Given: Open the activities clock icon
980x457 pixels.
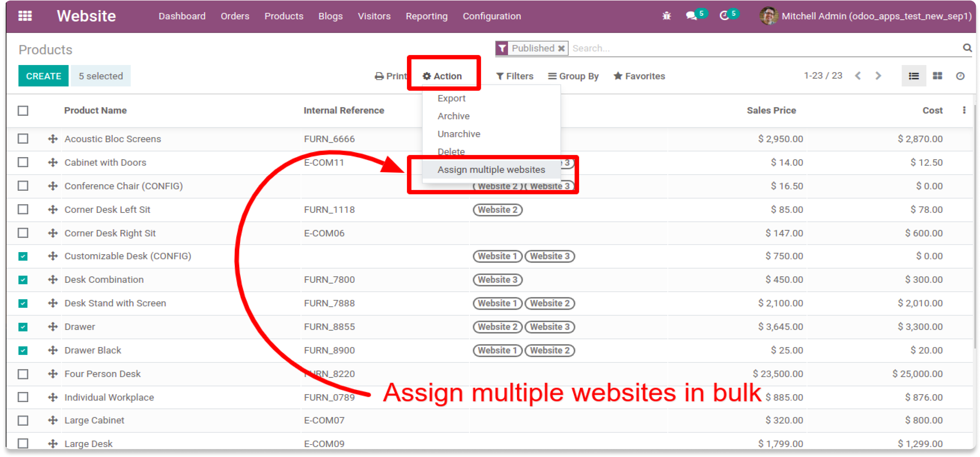Looking at the screenshot, I should pos(724,16).
